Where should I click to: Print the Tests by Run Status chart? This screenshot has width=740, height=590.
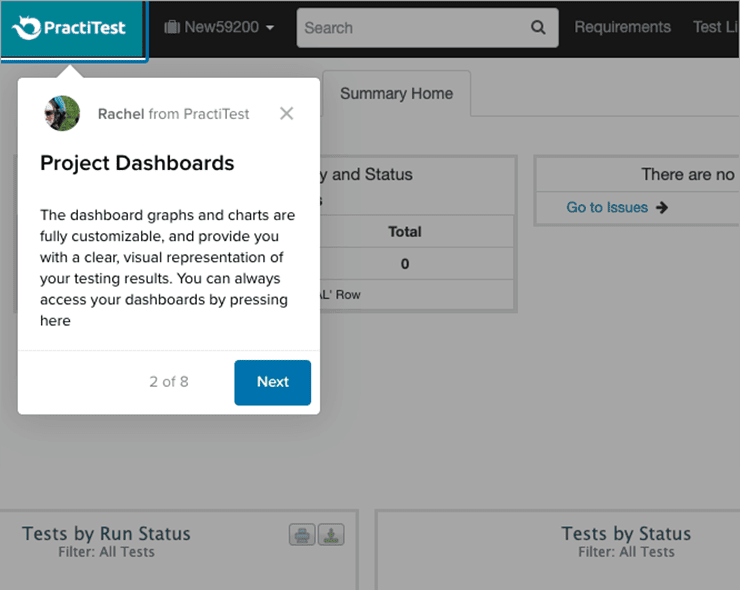point(302,535)
